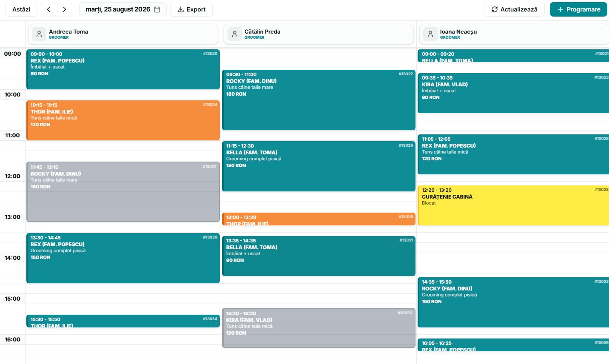The image size is (609, 364).
Task: Click the 09:00 time label
Action: 12,54
